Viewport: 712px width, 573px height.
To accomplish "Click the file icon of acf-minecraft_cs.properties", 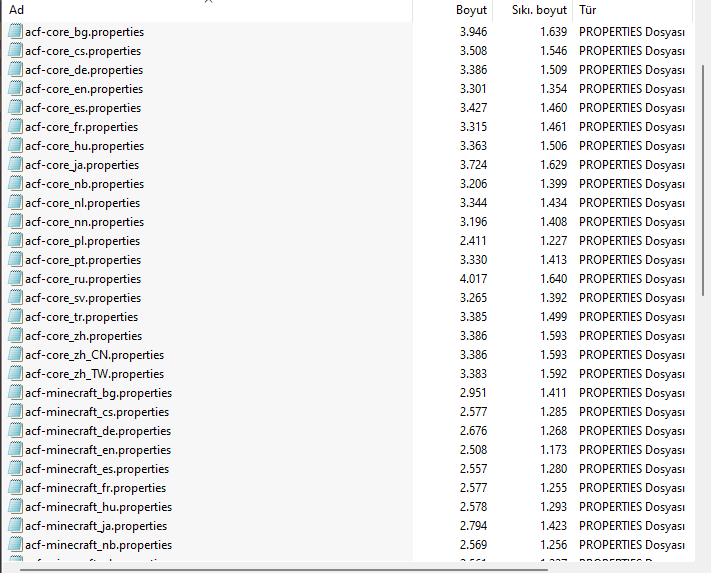I will pyautogui.click(x=15, y=411).
